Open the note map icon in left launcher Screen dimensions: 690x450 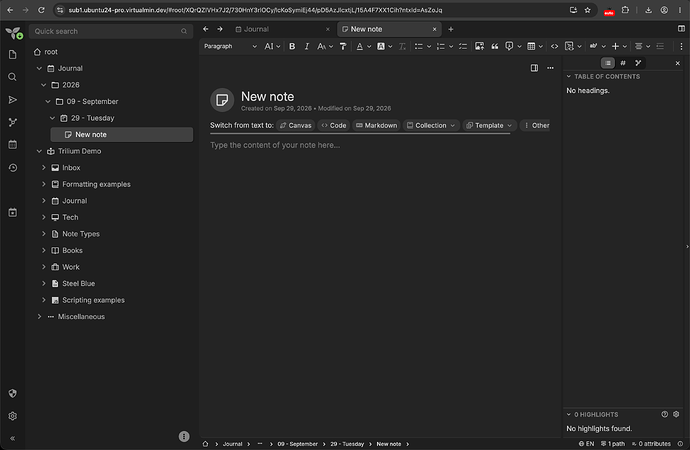pyautogui.click(x=12, y=122)
